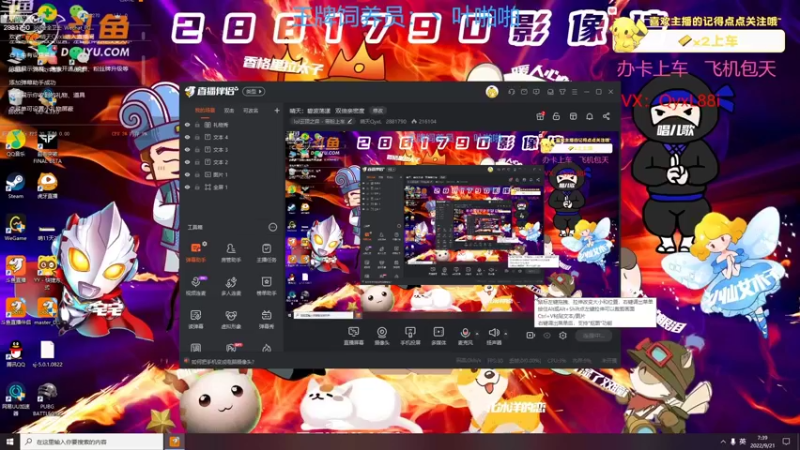Select the 图片 1 source row
This screenshot has height=450, width=800.
[x=232, y=174]
